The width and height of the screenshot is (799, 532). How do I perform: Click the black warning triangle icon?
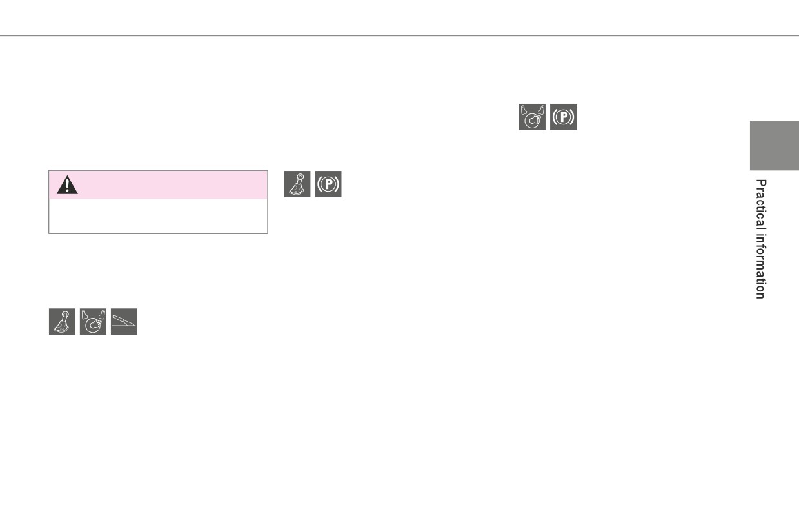tap(67, 185)
